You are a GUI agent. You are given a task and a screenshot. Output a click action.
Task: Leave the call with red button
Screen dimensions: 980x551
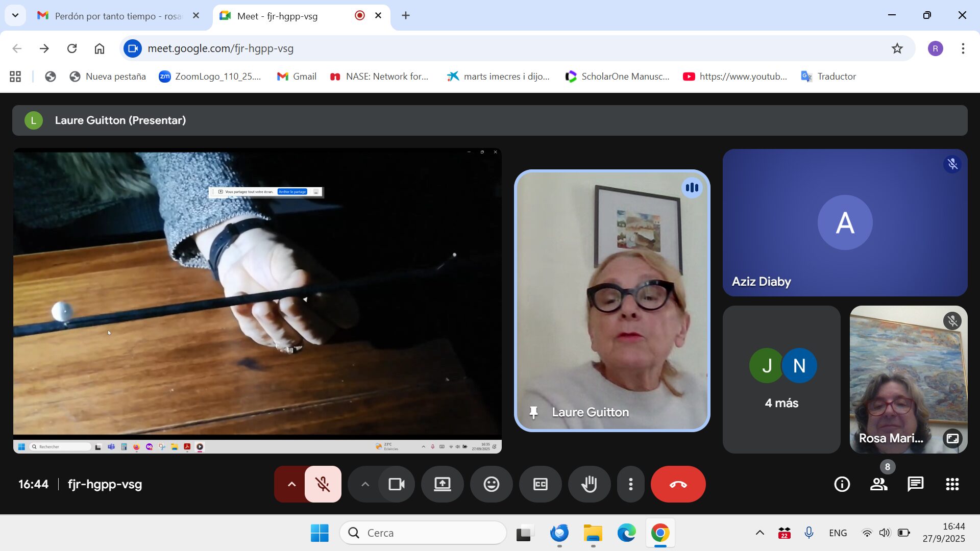(x=678, y=484)
